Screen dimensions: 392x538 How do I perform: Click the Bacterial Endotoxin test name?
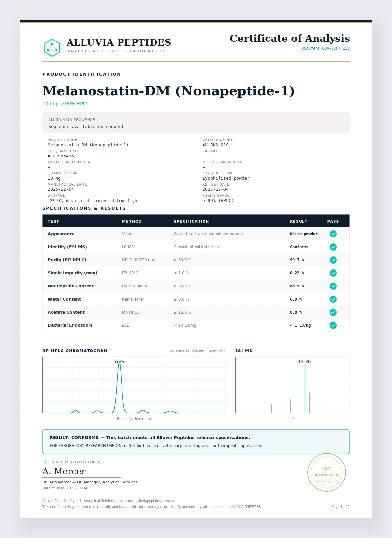click(x=70, y=325)
